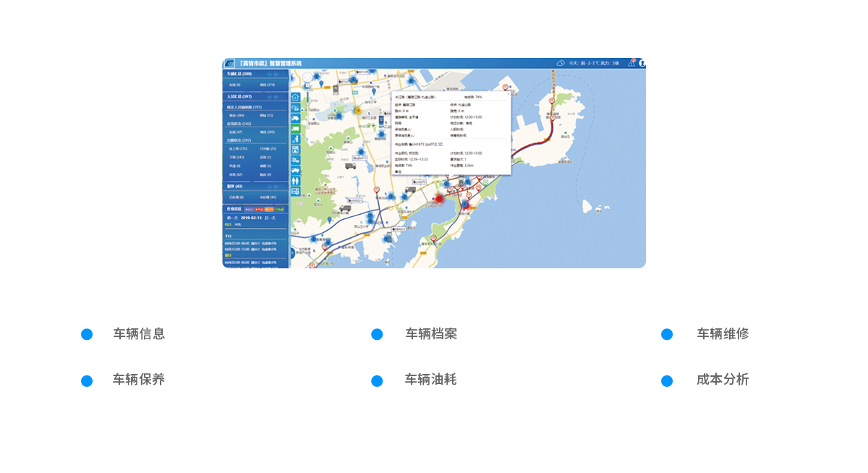Select the 报警 (43) panel header
The image size is (868, 473).
click(x=255, y=187)
